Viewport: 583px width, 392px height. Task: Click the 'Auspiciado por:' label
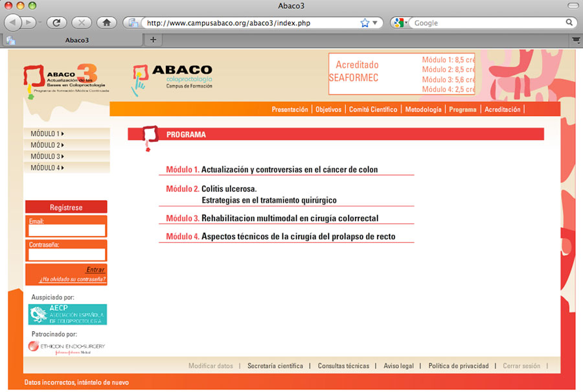[x=53, y=297]
